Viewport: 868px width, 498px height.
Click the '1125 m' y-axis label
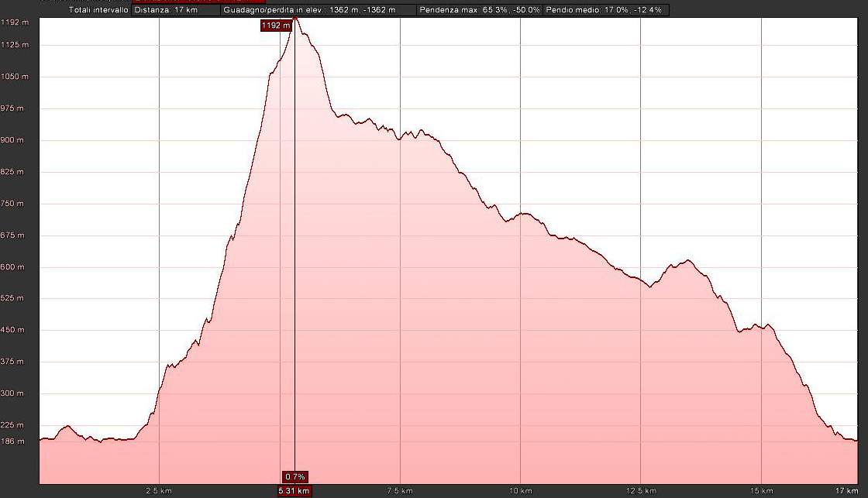coord(15,44)
